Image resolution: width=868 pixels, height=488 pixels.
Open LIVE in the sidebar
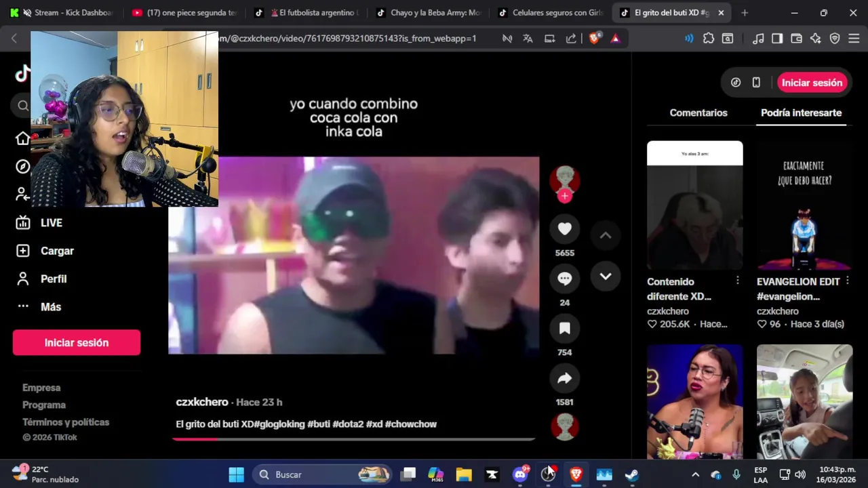click(x=39, y=222)
